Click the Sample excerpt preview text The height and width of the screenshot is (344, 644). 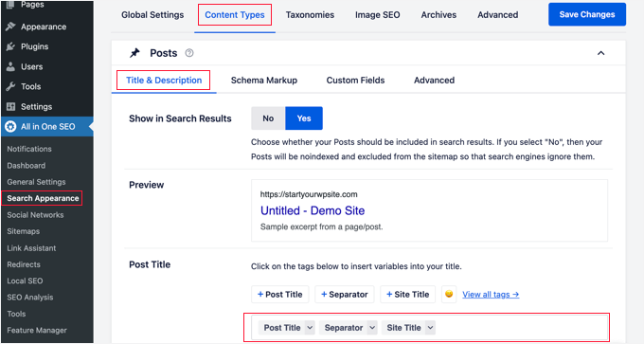coord(322,226)
